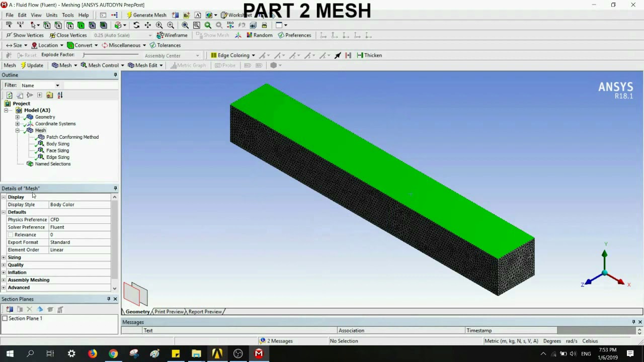Click the Physics Preference CFD field

pos(79,220)
